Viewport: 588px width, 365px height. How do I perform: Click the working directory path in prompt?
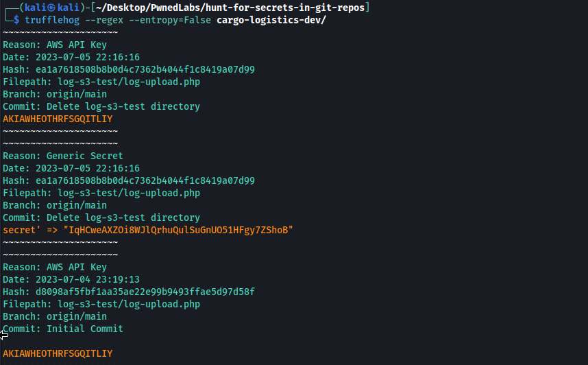click(230, 8)
